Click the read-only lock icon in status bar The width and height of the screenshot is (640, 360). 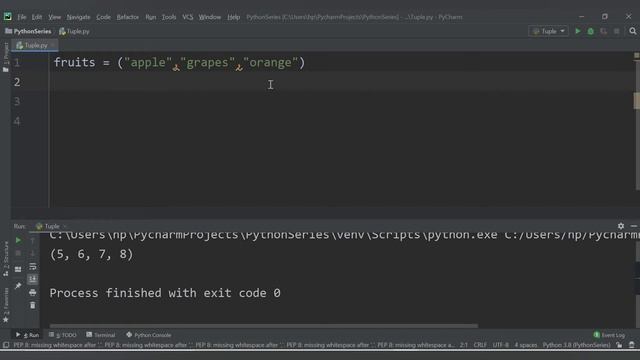620,345
